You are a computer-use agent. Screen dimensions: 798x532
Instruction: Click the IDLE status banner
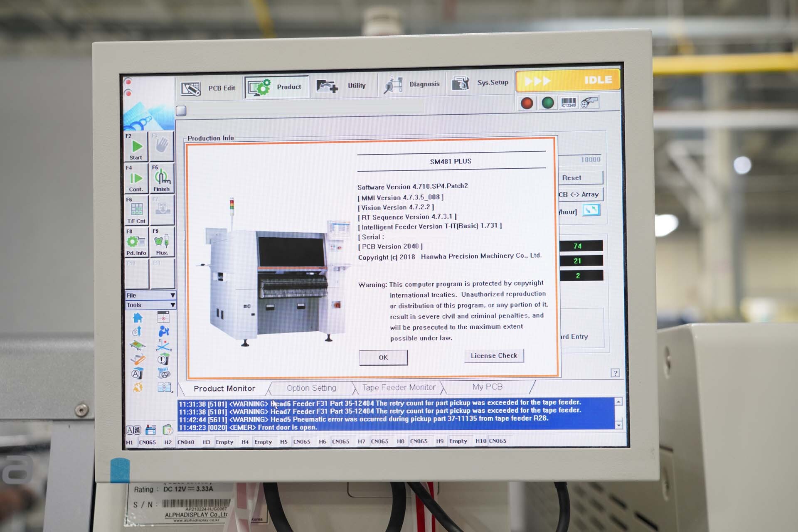pos(567,80)
